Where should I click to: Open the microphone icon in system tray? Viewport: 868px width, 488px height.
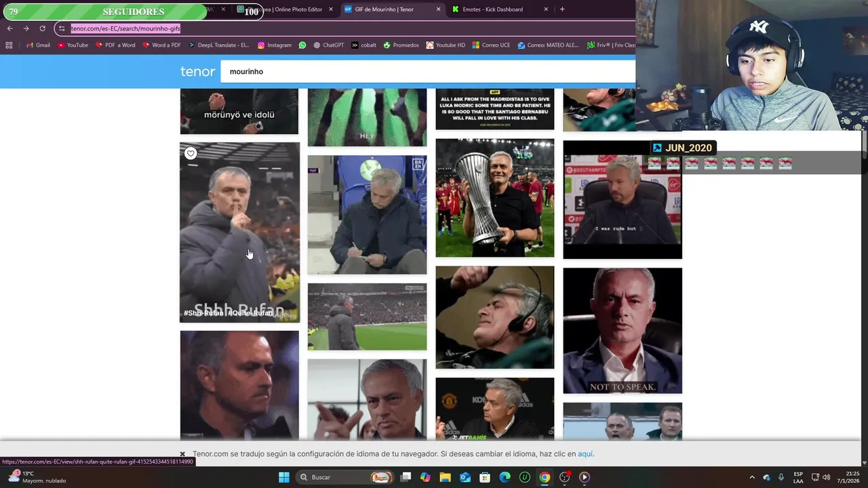(781, 477)
